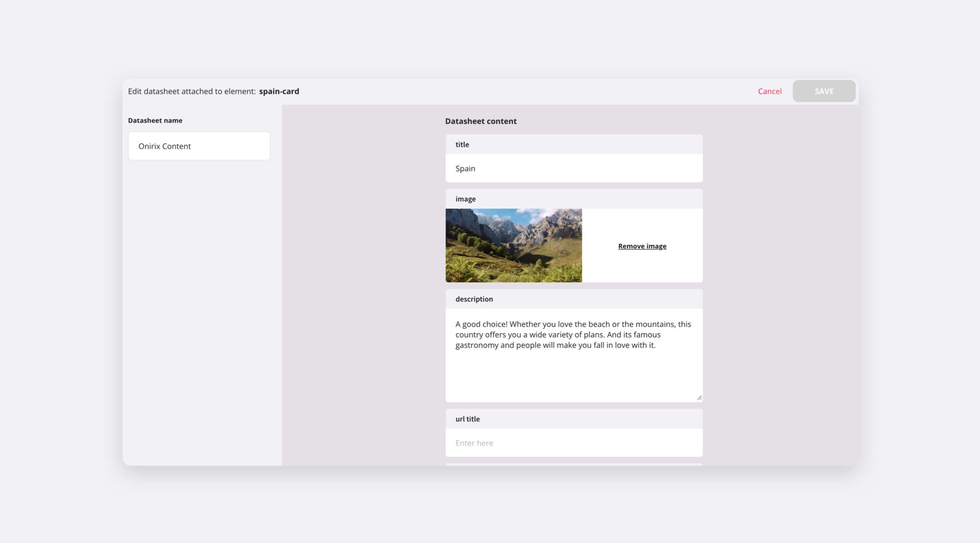Click the Datasheet name label

coord(155,120)
